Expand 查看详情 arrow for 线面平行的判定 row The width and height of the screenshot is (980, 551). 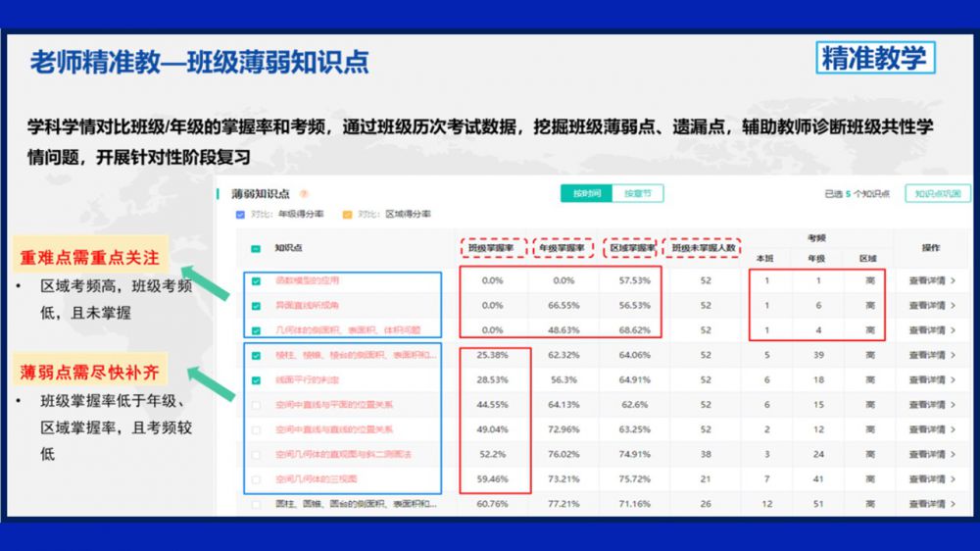954,379
